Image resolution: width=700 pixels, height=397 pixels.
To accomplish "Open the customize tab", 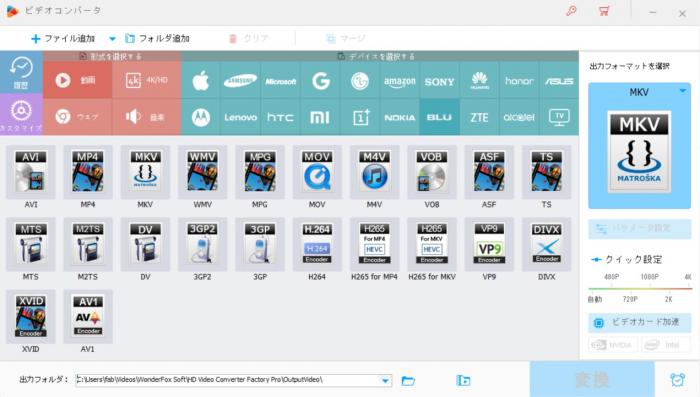I will pyautogui.click(x=21, y=114).
